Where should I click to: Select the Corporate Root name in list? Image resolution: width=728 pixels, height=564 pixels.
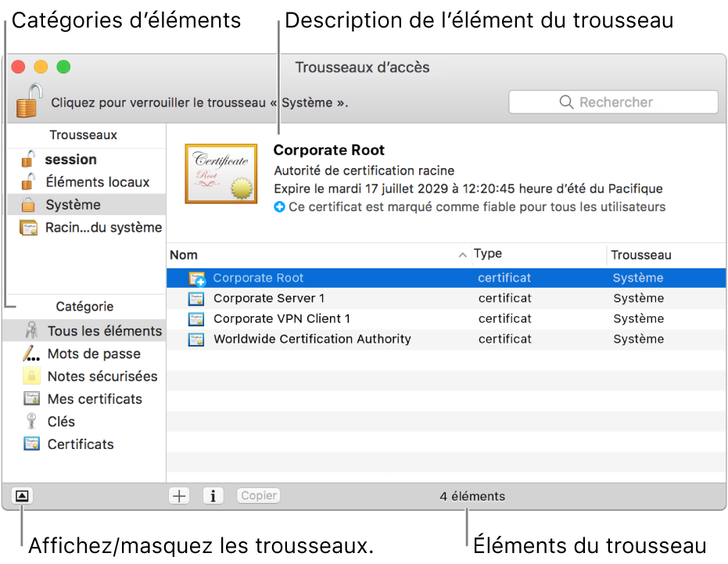click(258, 278)
